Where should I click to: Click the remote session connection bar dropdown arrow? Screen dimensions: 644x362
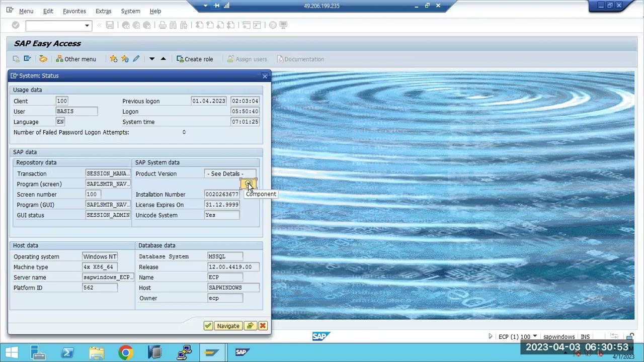coord(205,6)
